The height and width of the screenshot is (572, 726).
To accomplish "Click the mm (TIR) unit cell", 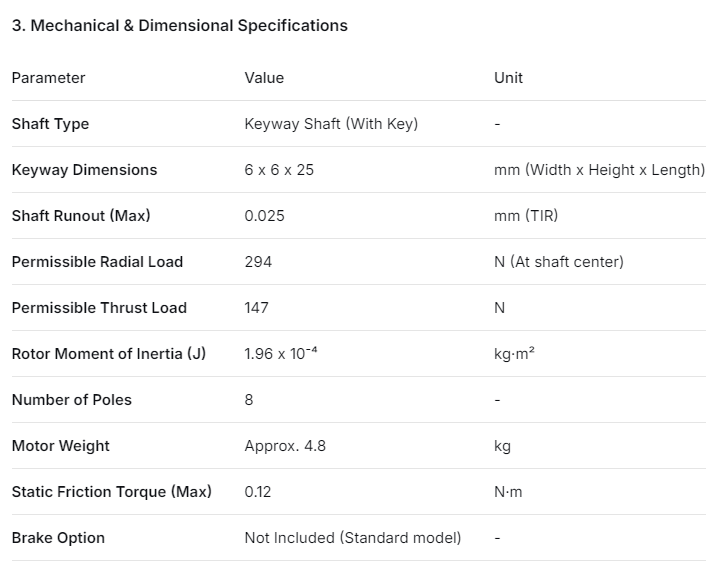I will [x=526, y=216].
